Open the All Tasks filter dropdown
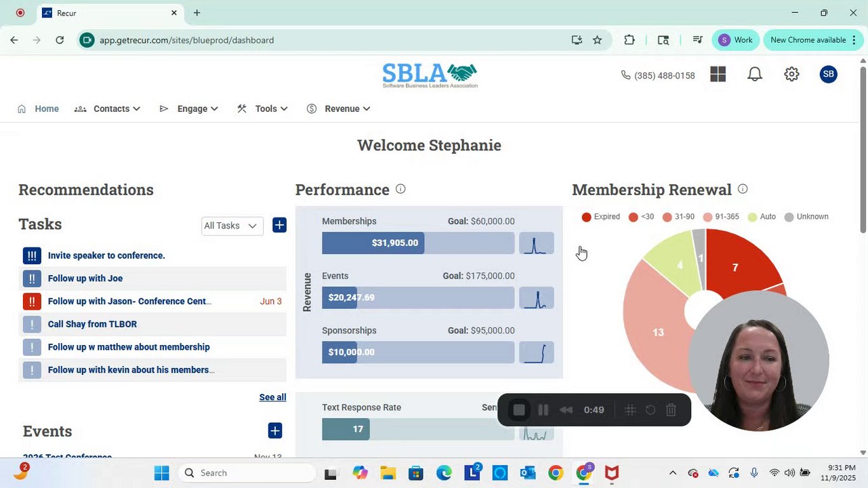The height and width of the screenshot is (488, 868). [x=232, y=226]
